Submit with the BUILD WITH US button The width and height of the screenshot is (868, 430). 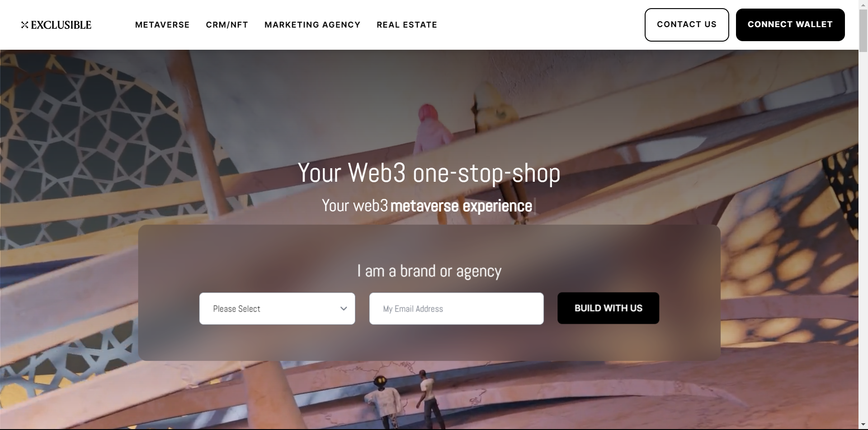(608, 308)
